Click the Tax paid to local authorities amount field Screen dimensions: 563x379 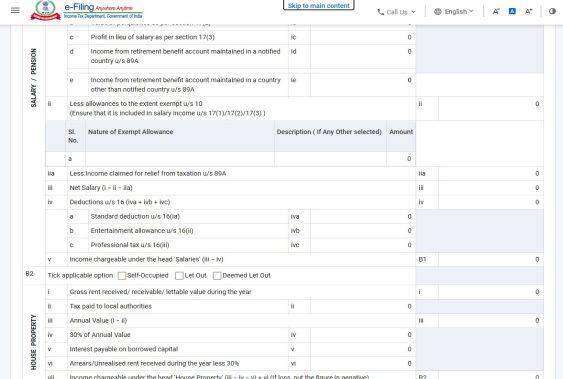363,306
